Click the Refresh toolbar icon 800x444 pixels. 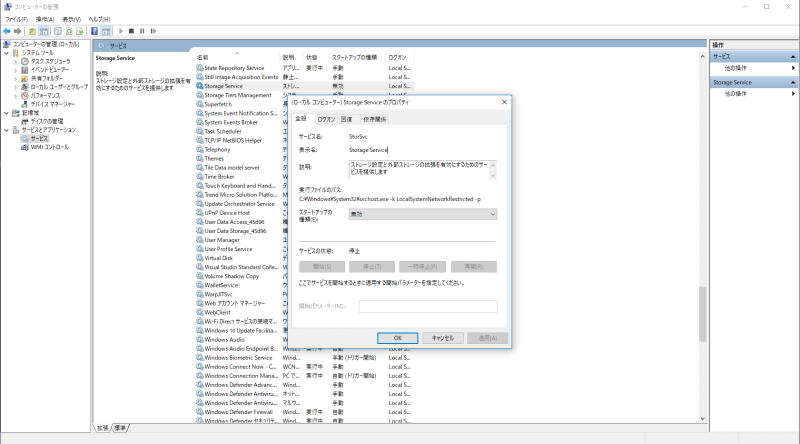pos(69,31)
